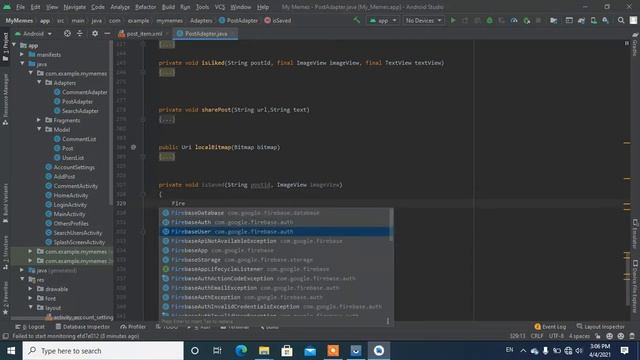640x360 pixels.
Task: Open the File menu
Action: coord(20,7)
